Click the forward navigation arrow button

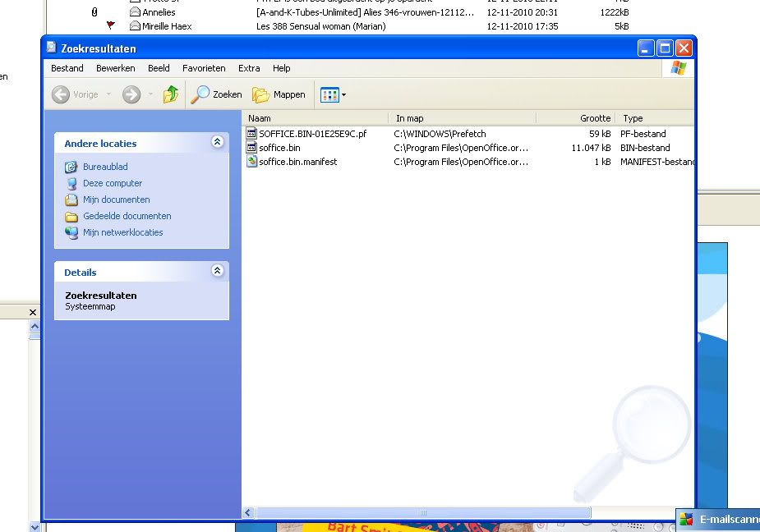[x=131, y=94]
